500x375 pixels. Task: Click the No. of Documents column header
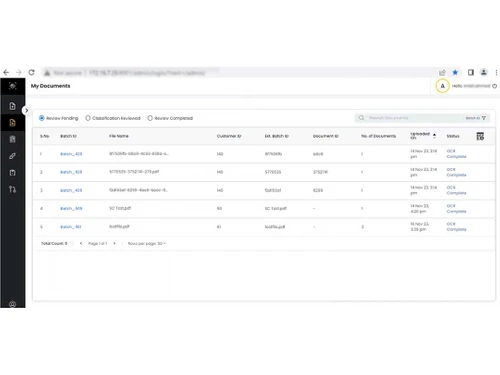coord(379,136)
